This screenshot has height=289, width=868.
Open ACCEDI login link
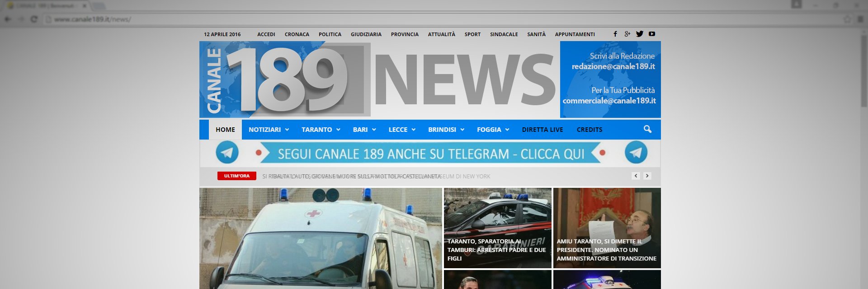pyautogui.click(x=266, y=34)
